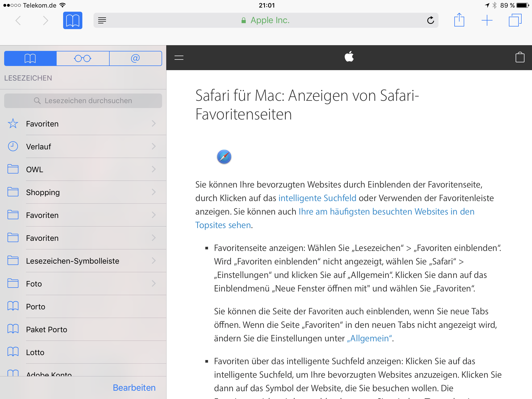Tap the Share icon in toolbar

pos(459,20)
